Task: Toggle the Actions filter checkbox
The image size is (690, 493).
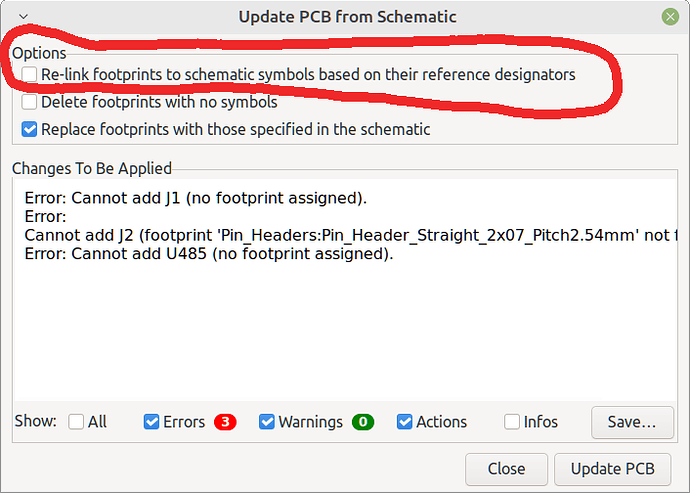Action: click(404, 422)
